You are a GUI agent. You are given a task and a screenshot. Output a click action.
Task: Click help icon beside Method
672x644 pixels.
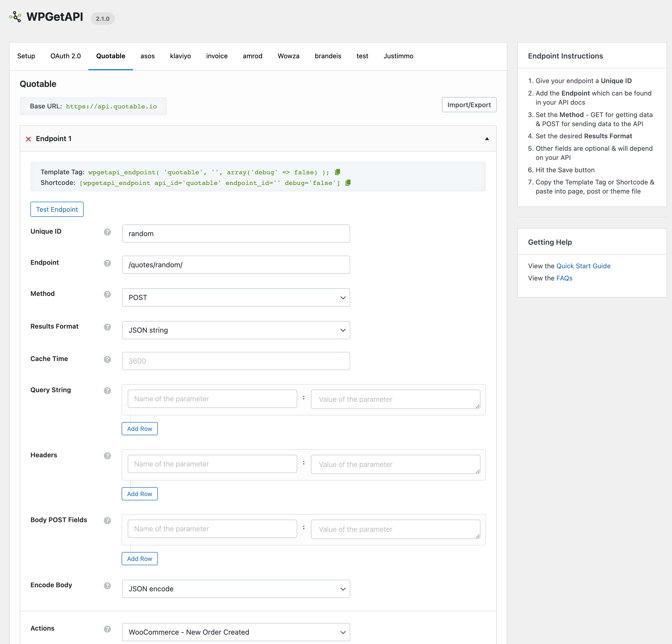(x=107, y=294)
